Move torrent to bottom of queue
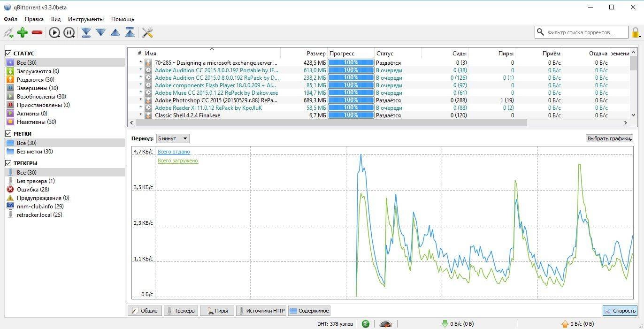644x329 pixels. (86, 32)
